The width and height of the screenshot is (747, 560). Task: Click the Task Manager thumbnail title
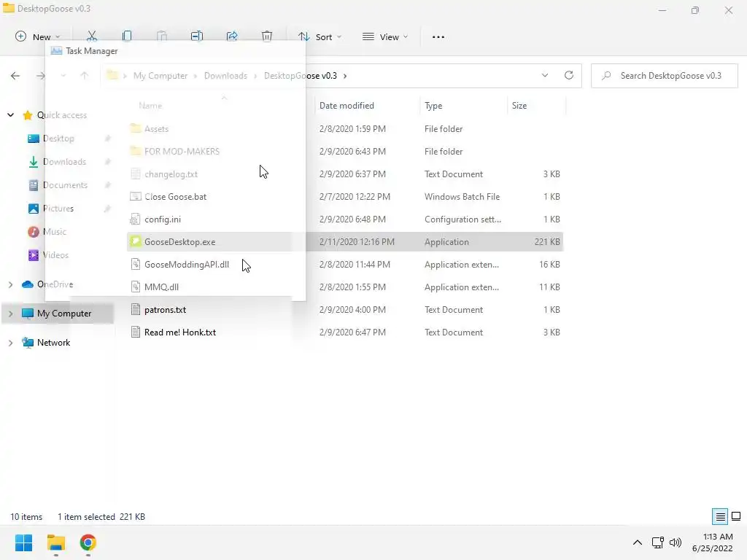pos(91,51)
